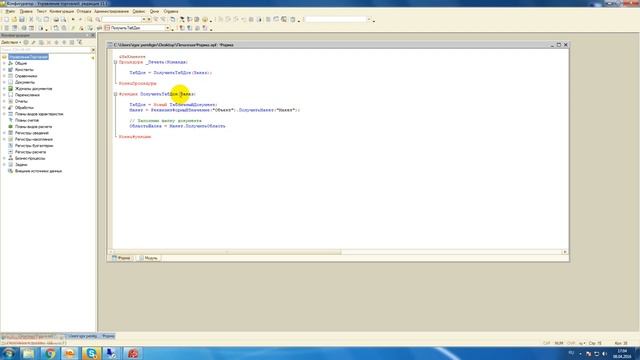
Task: Switch to the Модуль tab of editor
Action: [x=148, y=258]
